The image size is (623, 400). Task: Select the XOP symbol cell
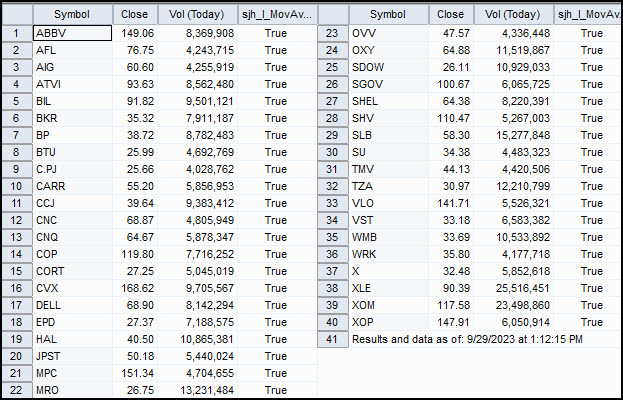pos(389,323)
